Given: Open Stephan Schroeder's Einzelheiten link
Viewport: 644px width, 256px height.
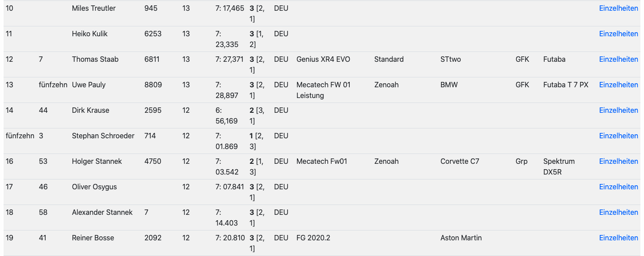Looking at the screenshot, I should tap(619, 136).
